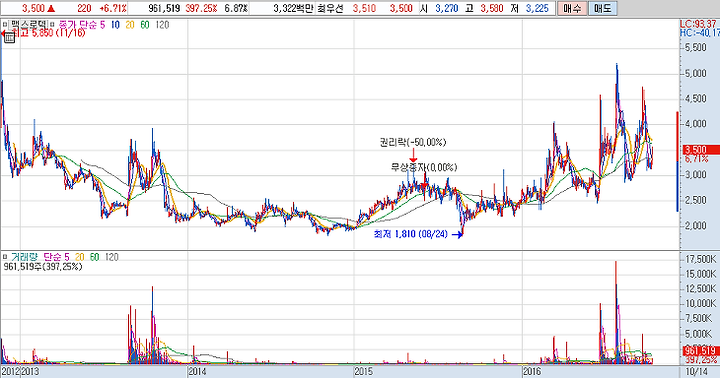Open the data table icon on the chart
Screen dimensions: 720x378
coord(9,38)
